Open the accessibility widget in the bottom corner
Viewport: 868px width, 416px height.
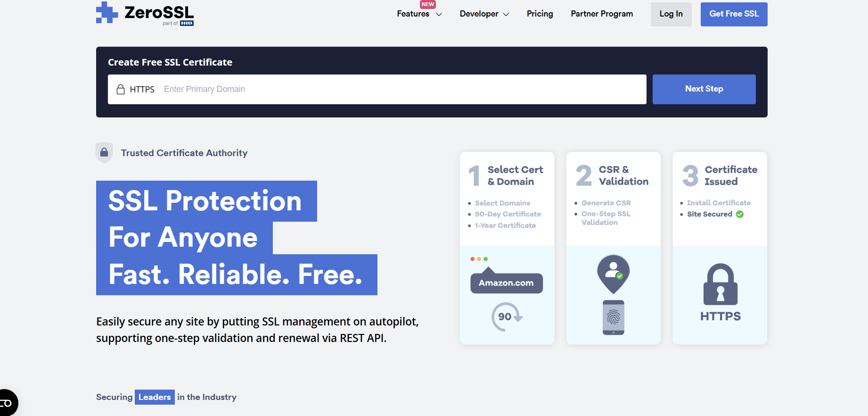7,403
